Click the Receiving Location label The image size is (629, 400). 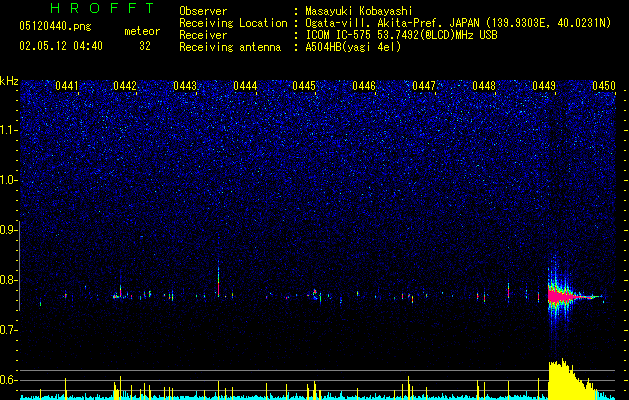(x=233, y=23)
